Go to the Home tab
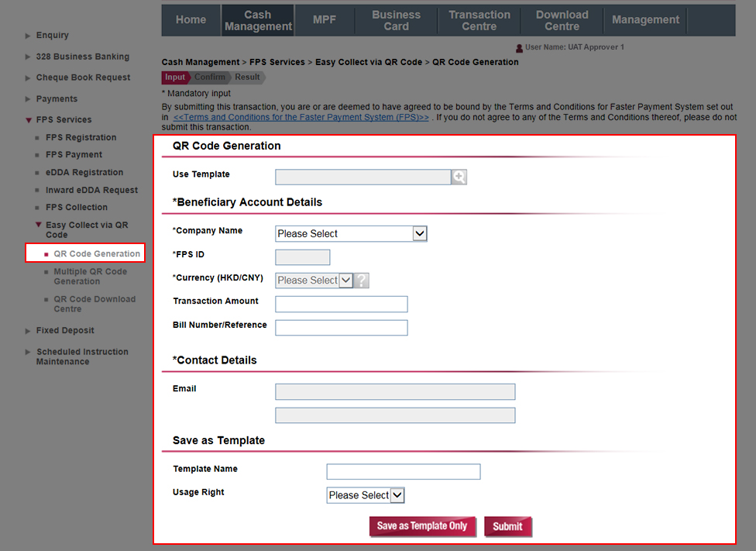The width and height of the screenshot is (756, 551). coord(191,20)
